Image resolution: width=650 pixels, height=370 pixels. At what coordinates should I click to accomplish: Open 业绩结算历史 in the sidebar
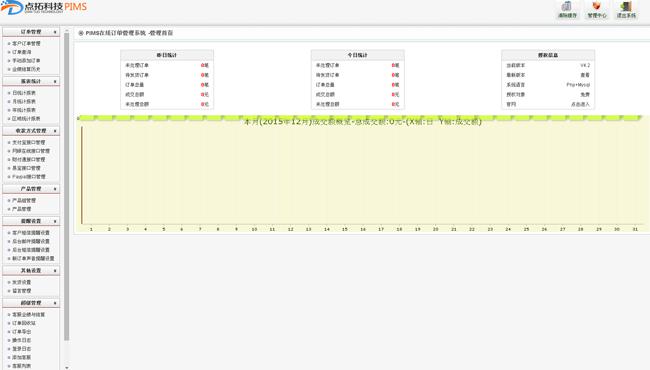pos(26,69)
